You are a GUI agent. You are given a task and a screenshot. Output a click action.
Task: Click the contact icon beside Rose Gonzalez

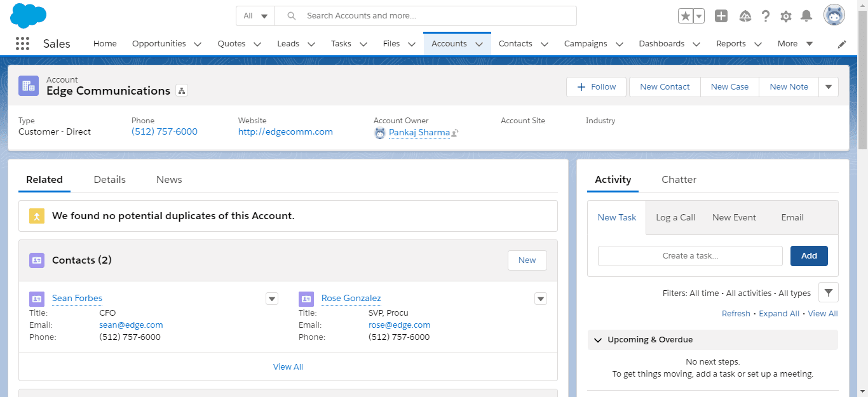tap(306, 299)
